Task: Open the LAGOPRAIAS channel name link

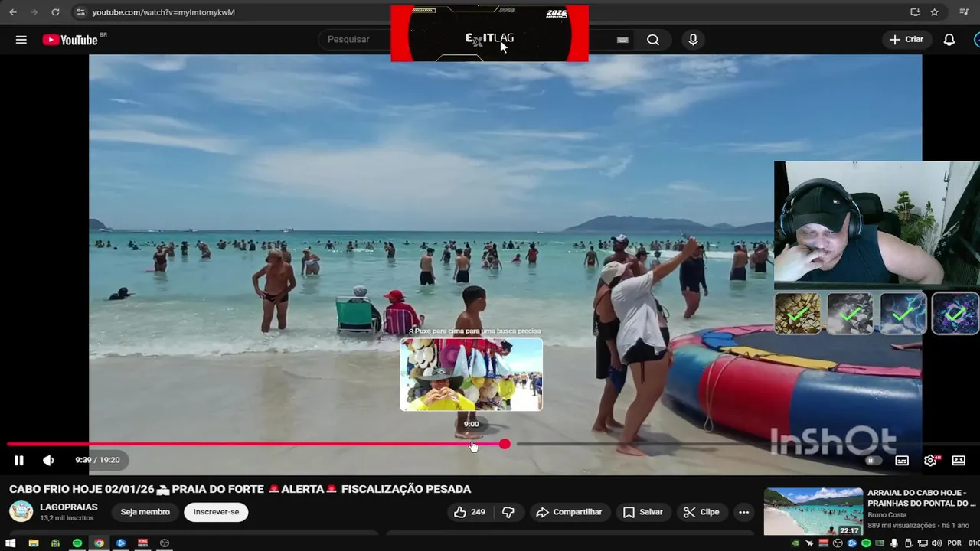Action: (69, 507)
